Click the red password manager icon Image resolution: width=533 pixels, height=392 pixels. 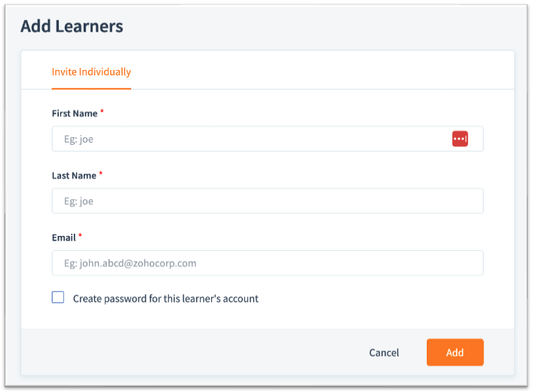tap(460, 139)
